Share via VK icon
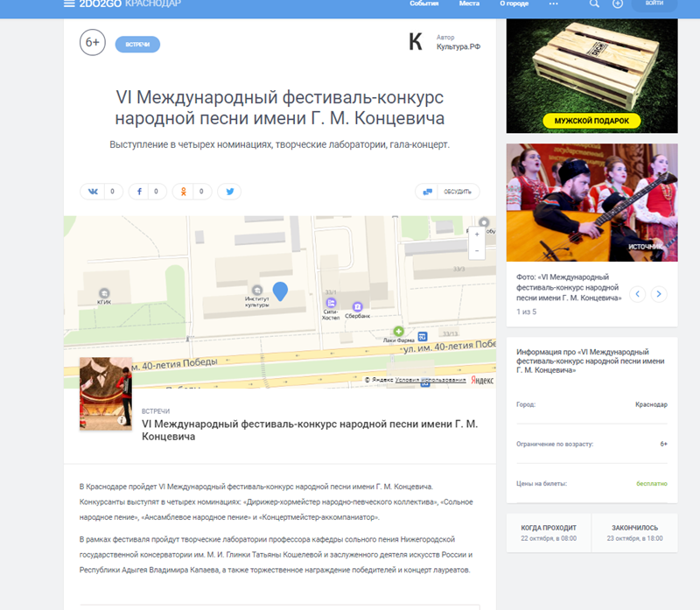 [93, 192]
